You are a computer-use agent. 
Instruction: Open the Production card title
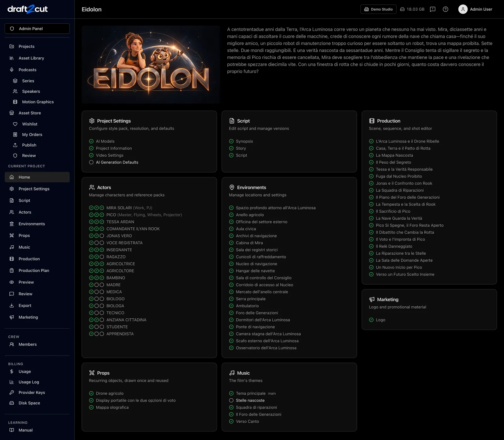pyautogui.click(x=388, y=121)
